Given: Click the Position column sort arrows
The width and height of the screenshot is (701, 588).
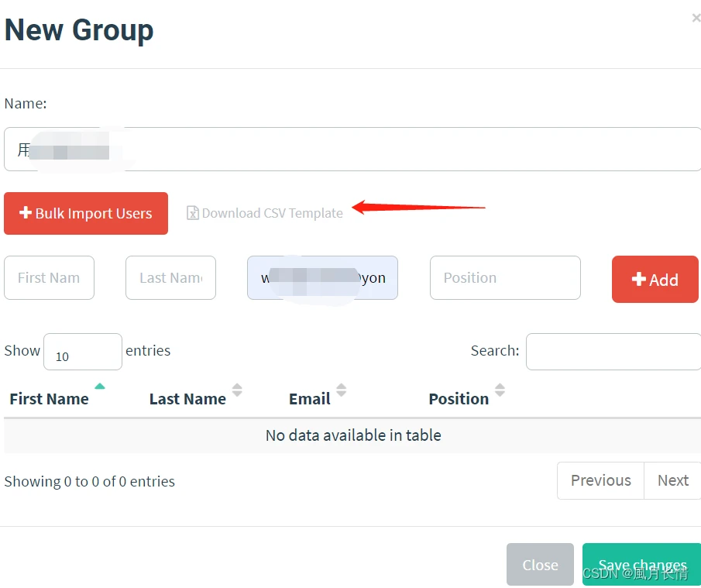Looking at the screenshot, I should tap(500, 390).
